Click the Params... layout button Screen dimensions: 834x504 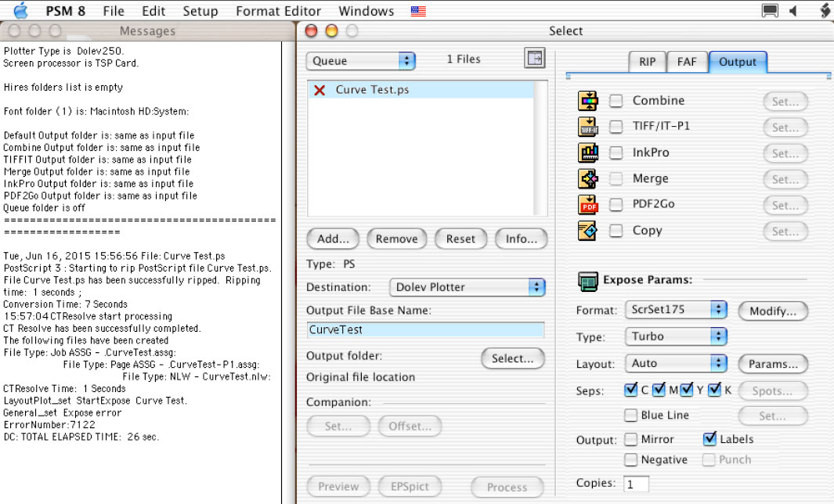773,364
